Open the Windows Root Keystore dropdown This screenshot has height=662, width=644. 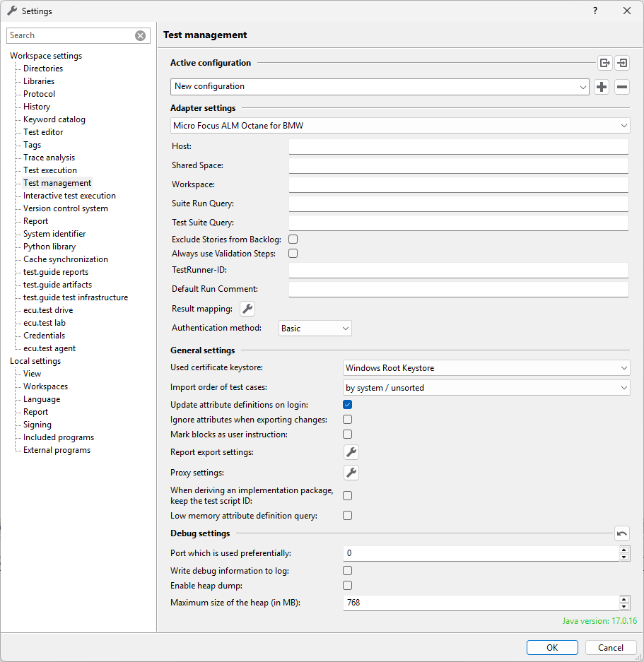coord(486,368)
